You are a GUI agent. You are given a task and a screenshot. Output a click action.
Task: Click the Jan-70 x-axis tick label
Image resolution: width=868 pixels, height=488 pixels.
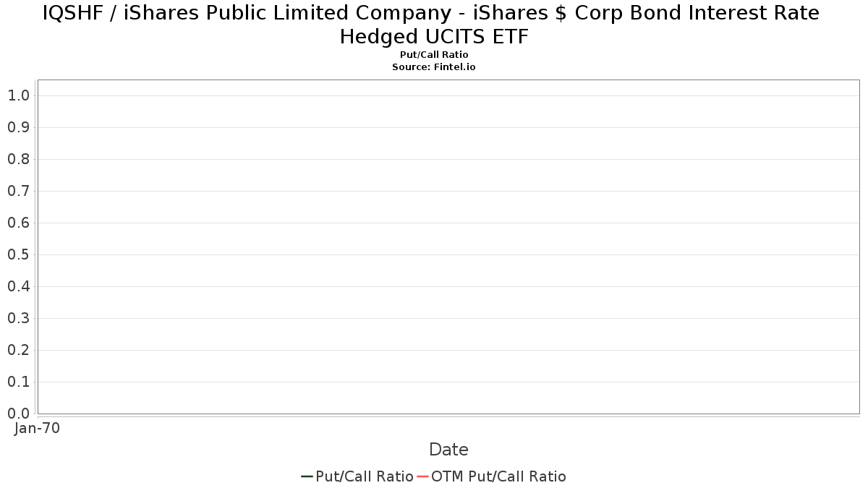tap(37, 428)
